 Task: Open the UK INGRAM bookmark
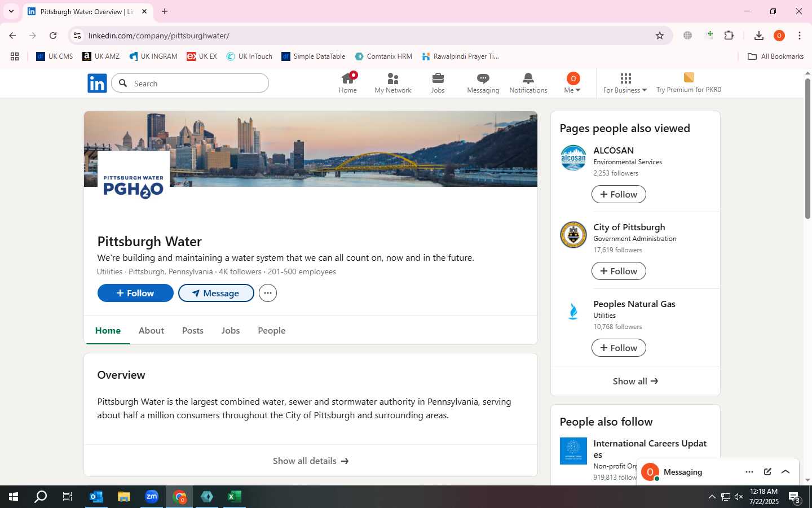coord(153,56)
